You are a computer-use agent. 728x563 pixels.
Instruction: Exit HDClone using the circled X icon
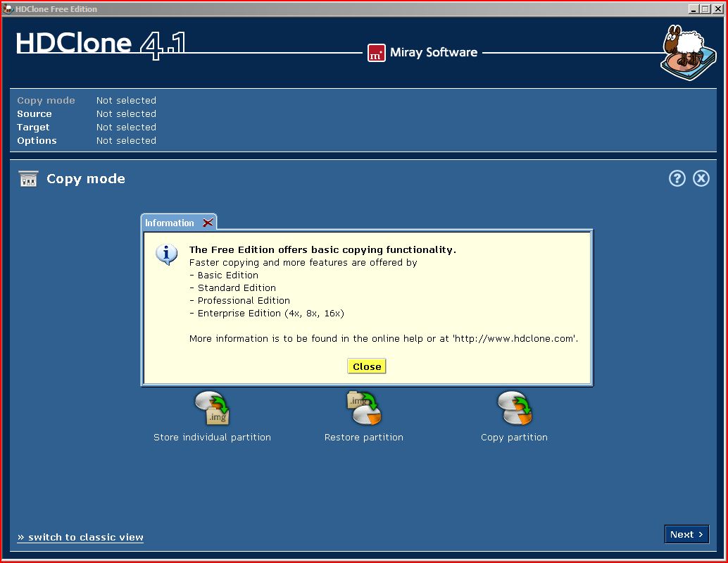[701, 178]
